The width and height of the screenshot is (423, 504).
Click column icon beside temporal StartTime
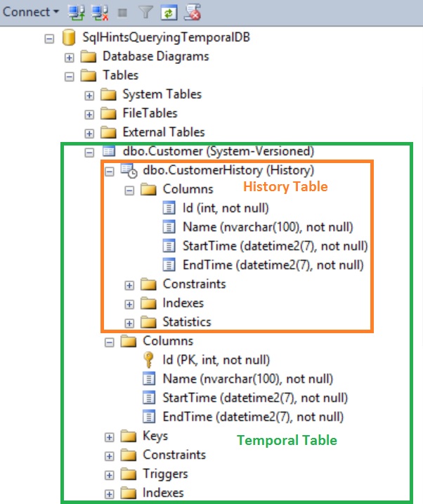[x=149, y=397]
